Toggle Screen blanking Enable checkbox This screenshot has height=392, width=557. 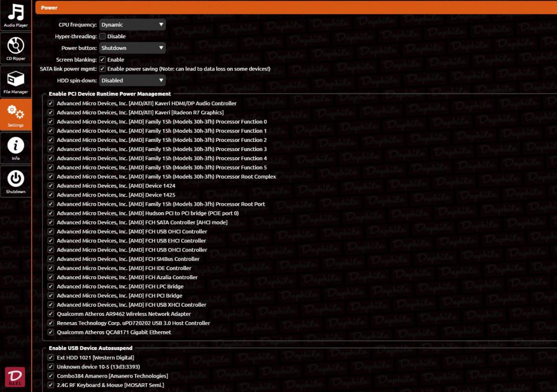click(x=102, y=60)
